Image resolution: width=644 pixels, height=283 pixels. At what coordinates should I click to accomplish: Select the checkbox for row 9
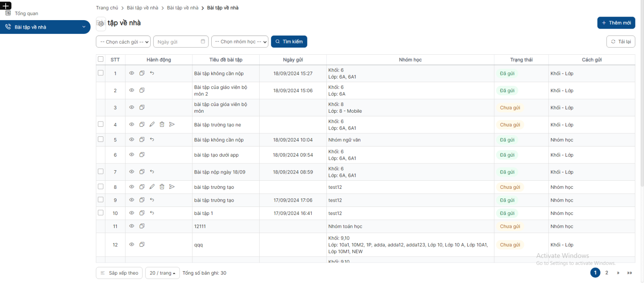(x=101, y=200)
